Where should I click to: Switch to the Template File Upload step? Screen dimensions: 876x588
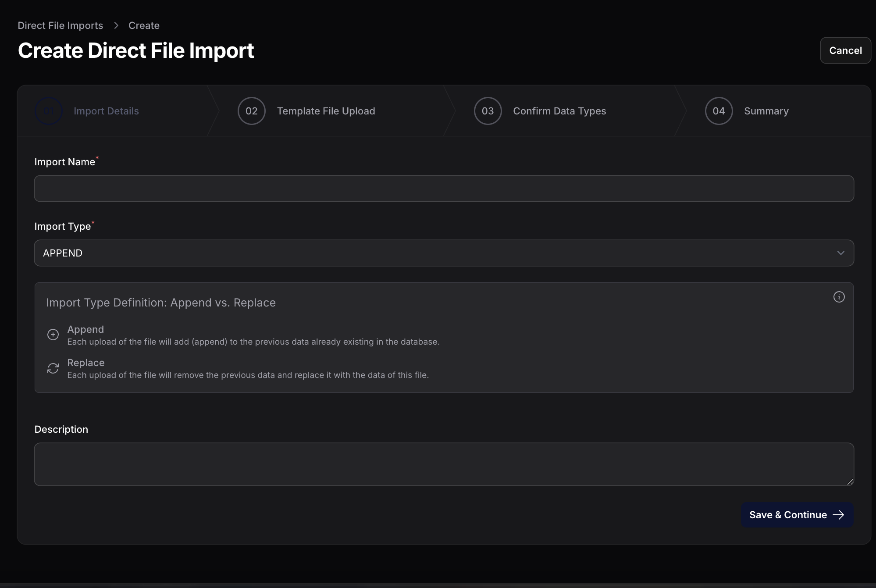(326, 111)
